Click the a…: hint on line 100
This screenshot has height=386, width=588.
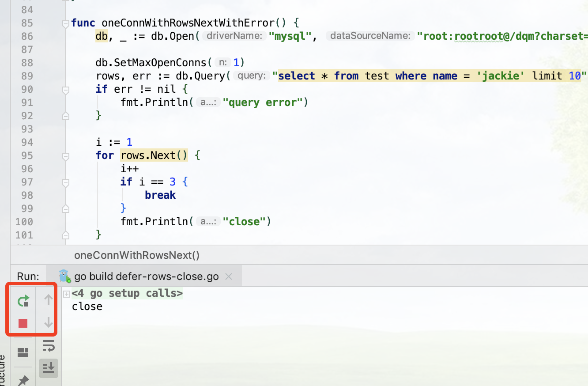[208, 222]
